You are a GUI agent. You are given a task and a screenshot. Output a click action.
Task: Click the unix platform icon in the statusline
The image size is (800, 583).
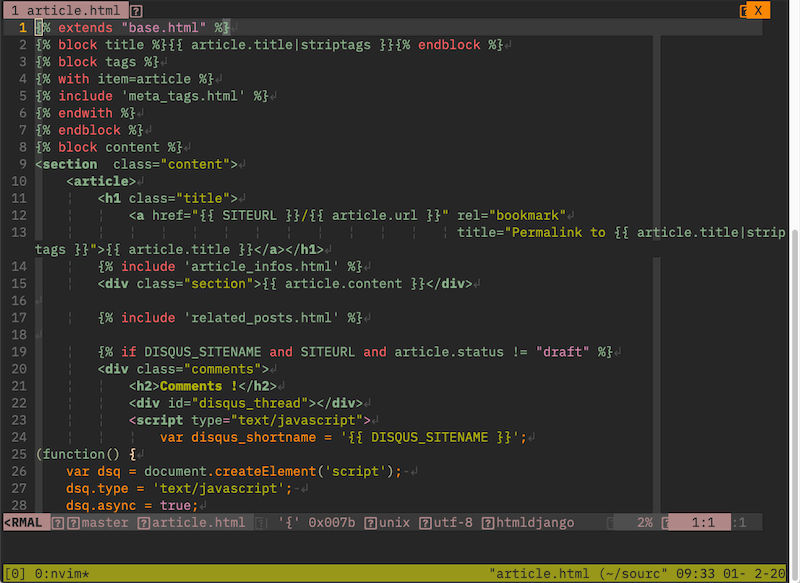coord(369,521)
